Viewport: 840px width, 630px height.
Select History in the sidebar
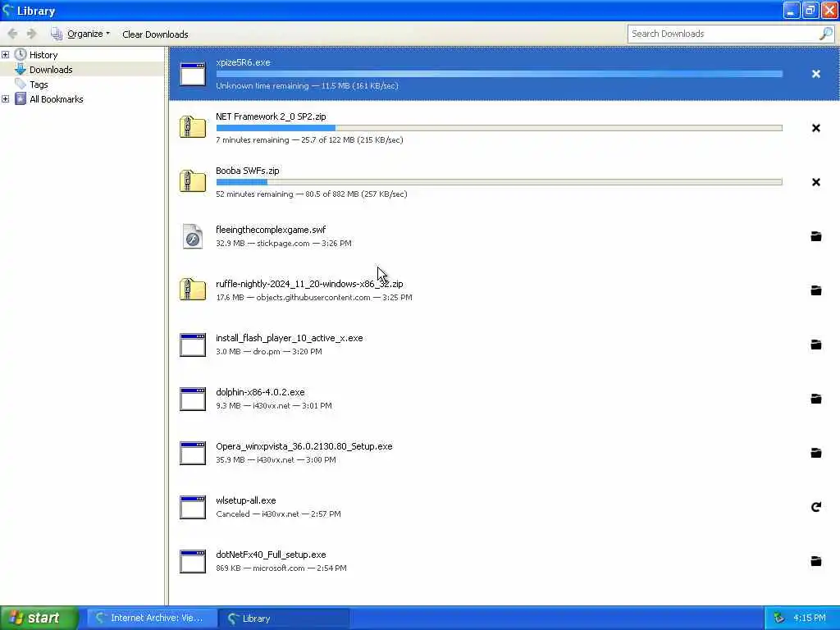(x=43, y=55)
